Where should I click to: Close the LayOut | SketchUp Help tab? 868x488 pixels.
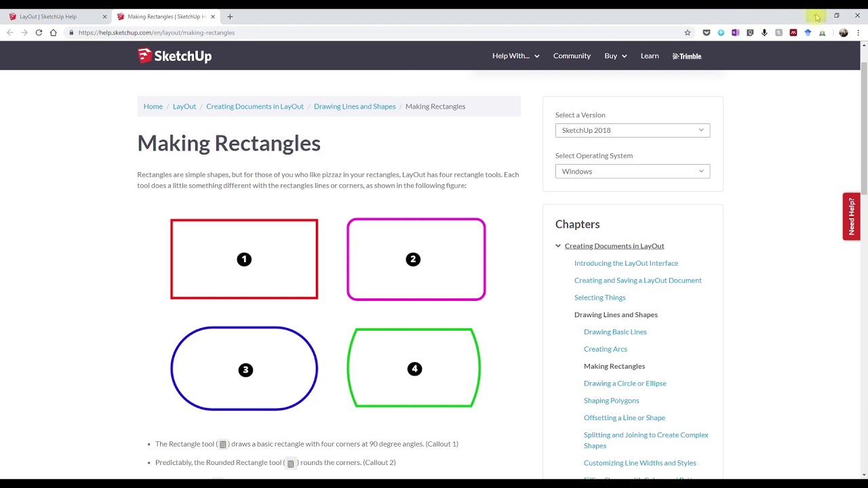coord(104,16)
